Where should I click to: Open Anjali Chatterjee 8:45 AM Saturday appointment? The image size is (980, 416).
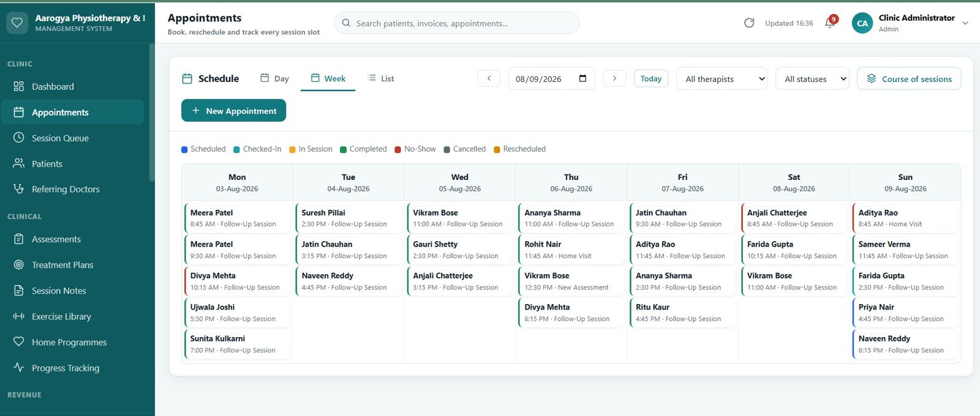click(x=794, y=218)
